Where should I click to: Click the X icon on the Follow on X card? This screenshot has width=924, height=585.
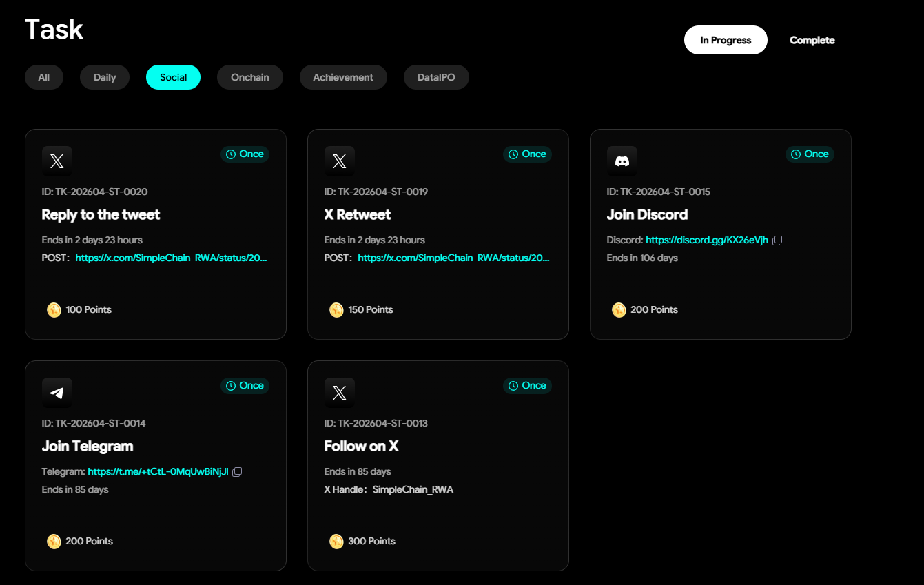tap(339, 392)
